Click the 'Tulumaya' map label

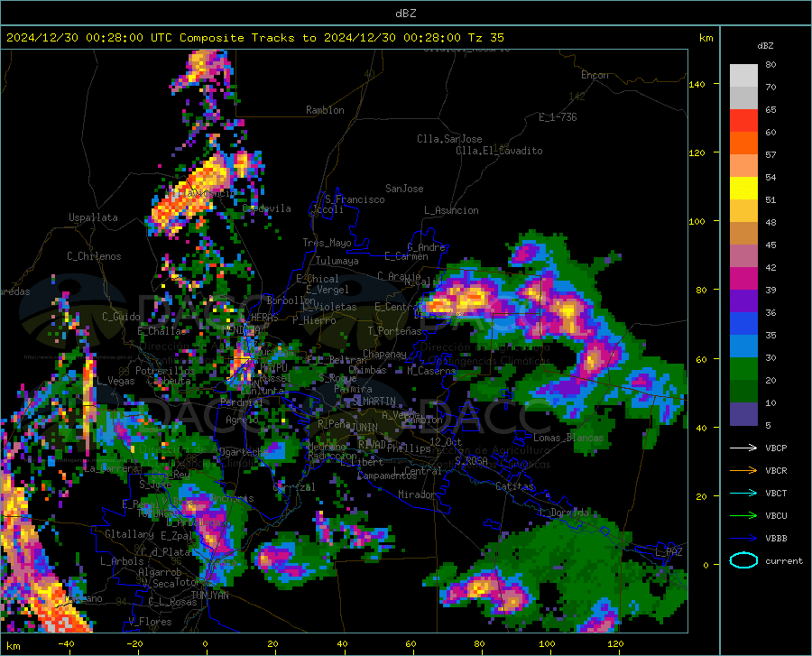[337, 261]
